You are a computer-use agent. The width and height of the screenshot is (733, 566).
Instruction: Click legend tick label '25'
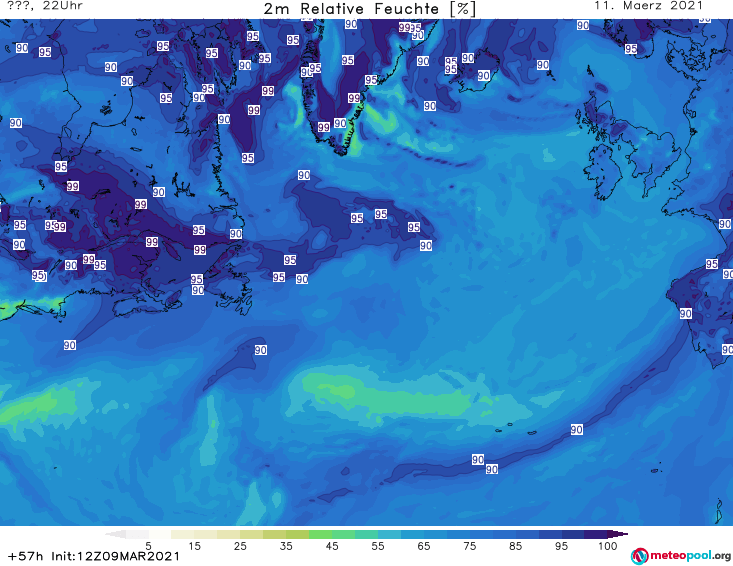240,546
